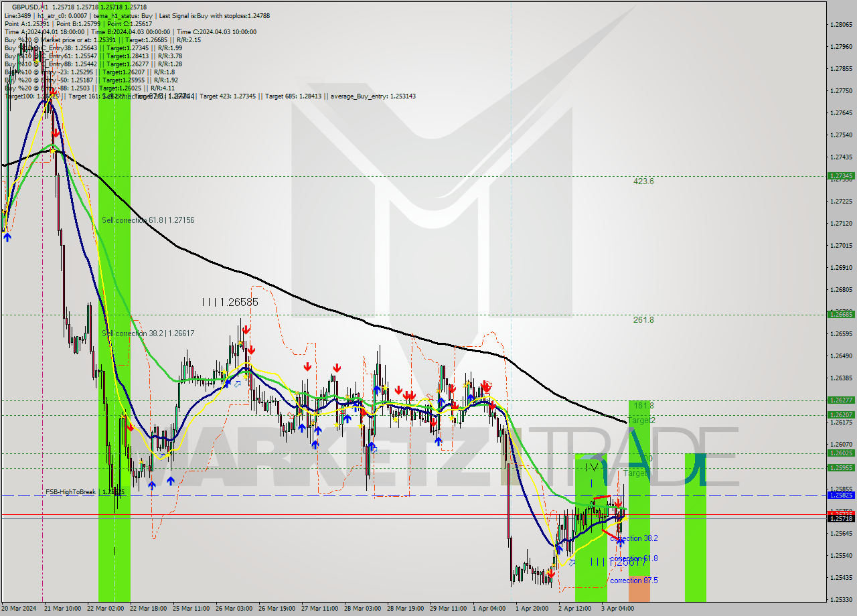Viewport: 857px width, 616px height.
Task: Click the 'correction 38.2' label
Action: pyautogui.click(x=633, y=538)
